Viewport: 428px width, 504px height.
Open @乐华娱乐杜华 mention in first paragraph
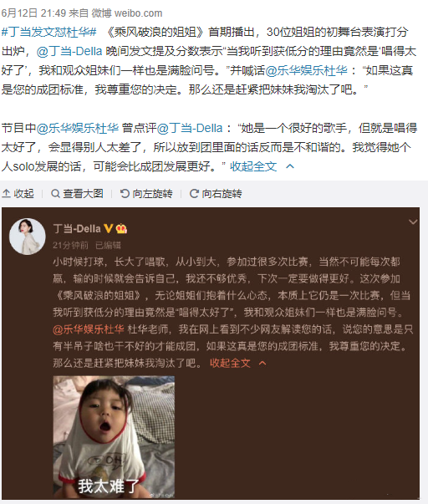(x=307, y=70)
